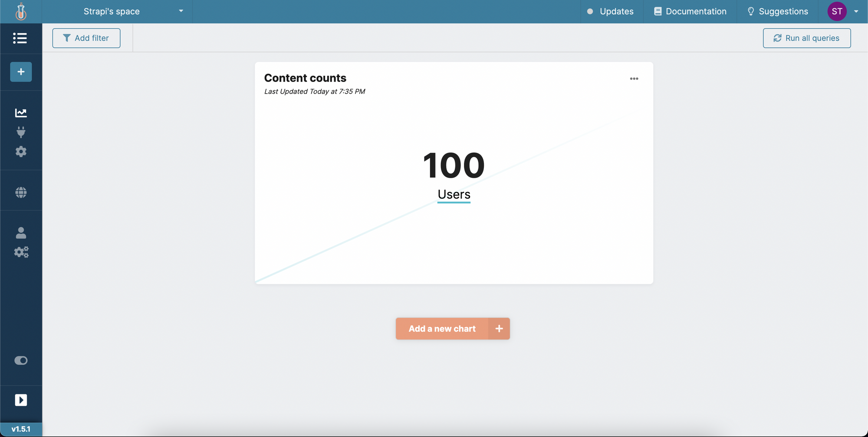
Task: Click the blue plus create button in sidebar
Action: tap(21, 72)
